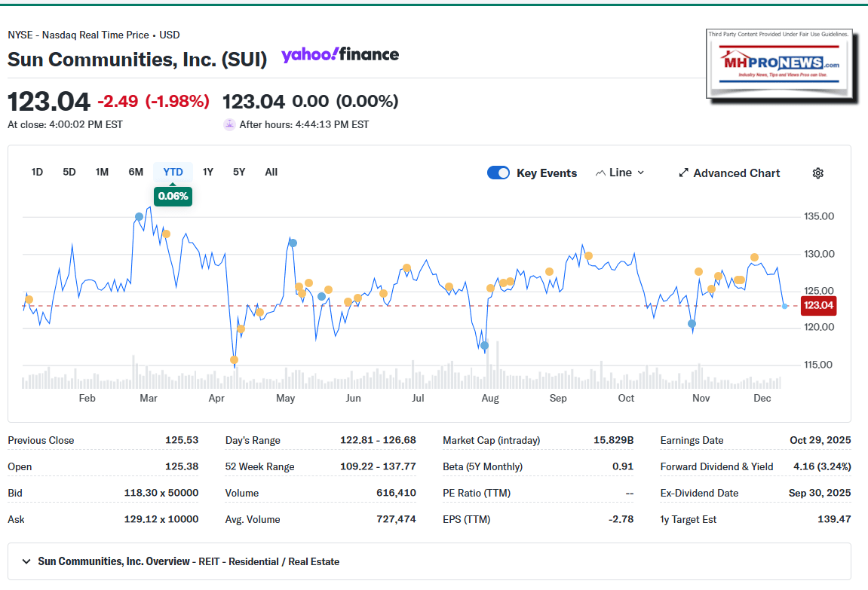This screenshot has height=590, width=868.
Task: Click the MHProNews logo image
Action: click(x=780, y=63)
